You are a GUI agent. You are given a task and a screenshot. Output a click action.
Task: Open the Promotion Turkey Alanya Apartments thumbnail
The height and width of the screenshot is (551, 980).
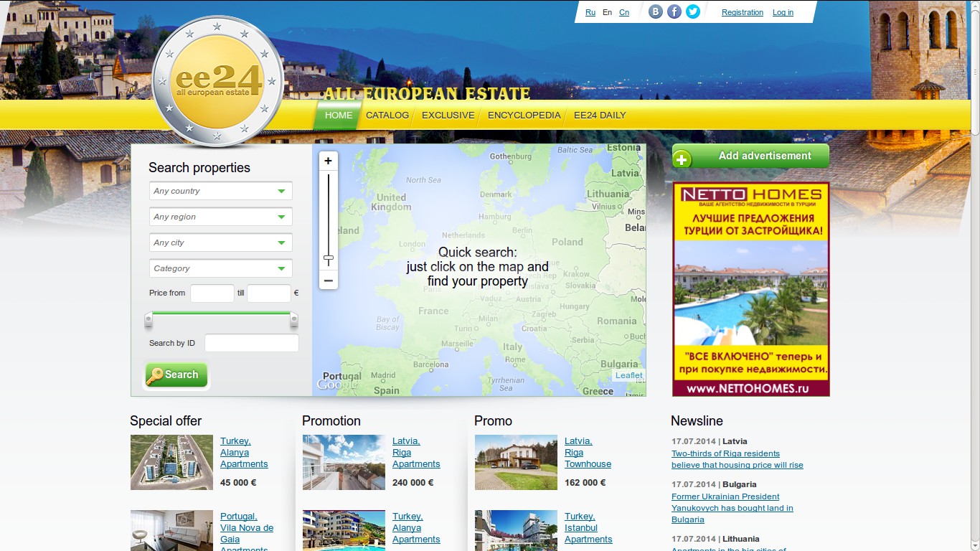(x=344, y=531)
